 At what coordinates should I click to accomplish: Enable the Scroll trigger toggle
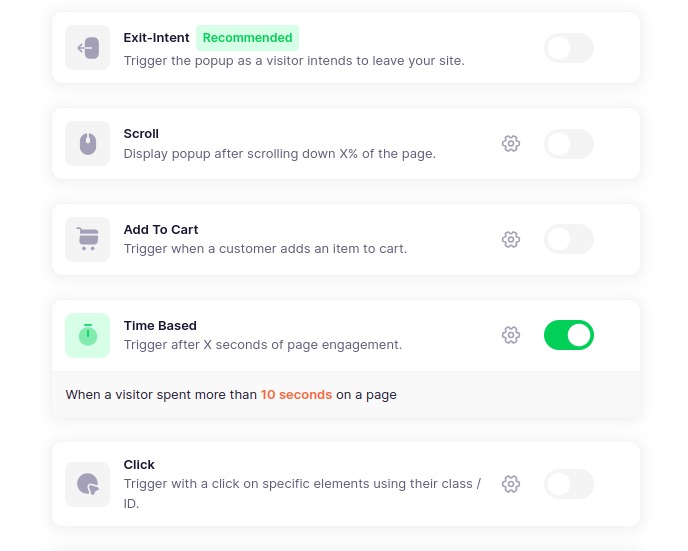(x=569, y=144)
